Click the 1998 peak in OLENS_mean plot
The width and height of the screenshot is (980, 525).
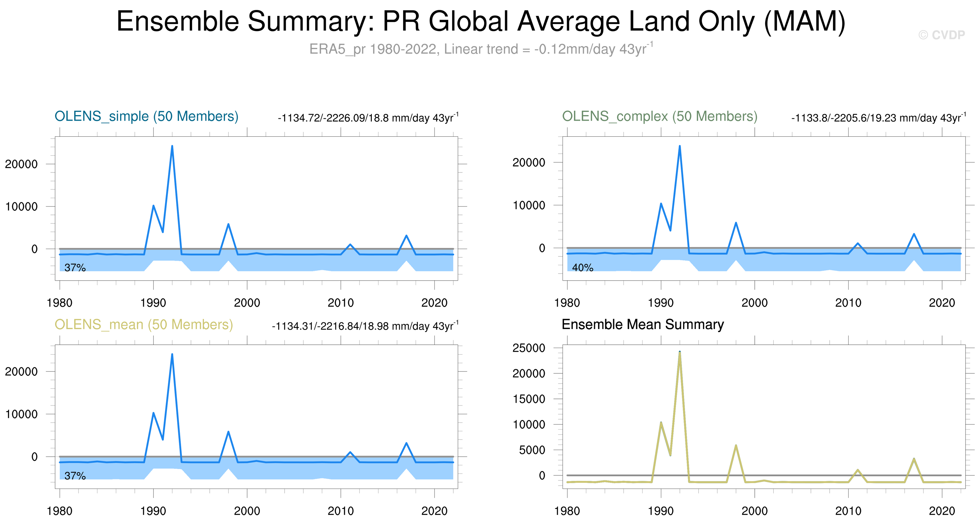(x=228, y=432)
